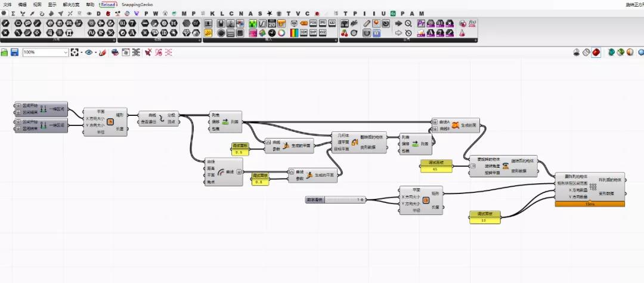Switch to the K component tab
The width and height of the screenshot is (644, 283).
click(x=212, y=13)
